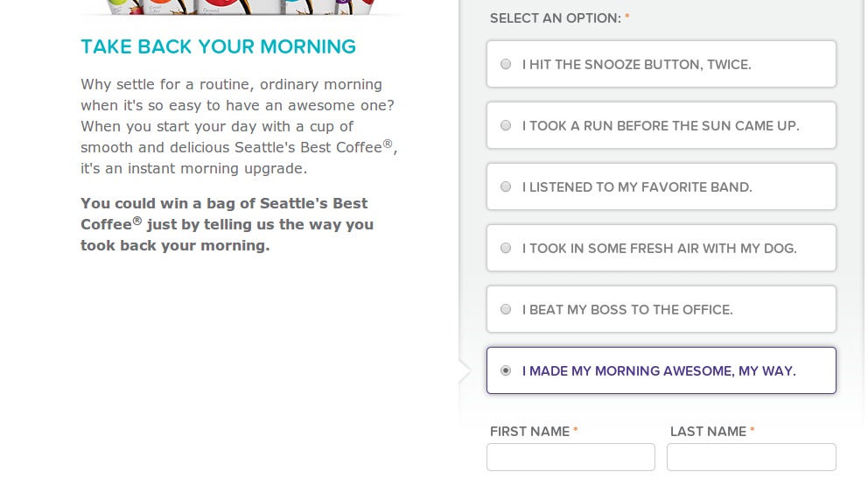
Task: Click inside the First Name text field
Action: pyautogui.click(x=570, y=457)
